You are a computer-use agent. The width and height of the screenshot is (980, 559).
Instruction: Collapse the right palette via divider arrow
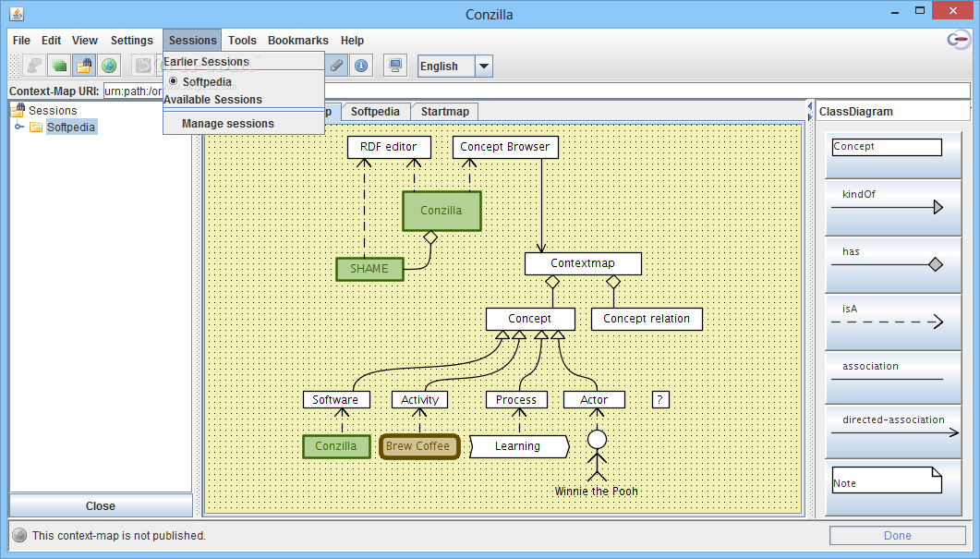pyautogui.click(x=809, y=117)
